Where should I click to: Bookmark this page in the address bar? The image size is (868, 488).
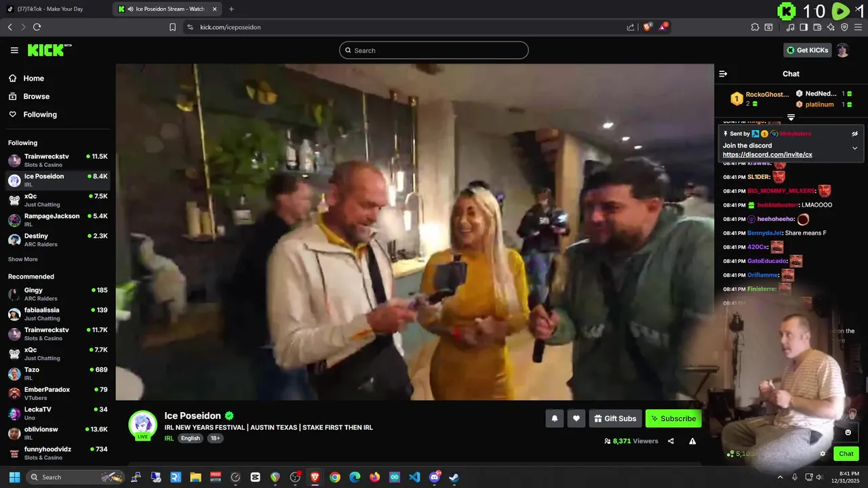[172, 27]
